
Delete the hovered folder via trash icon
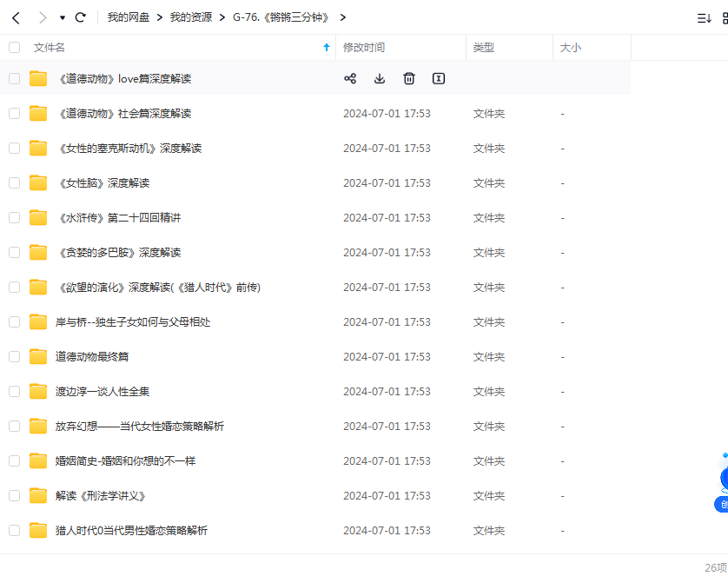click(x=408, y=78)
